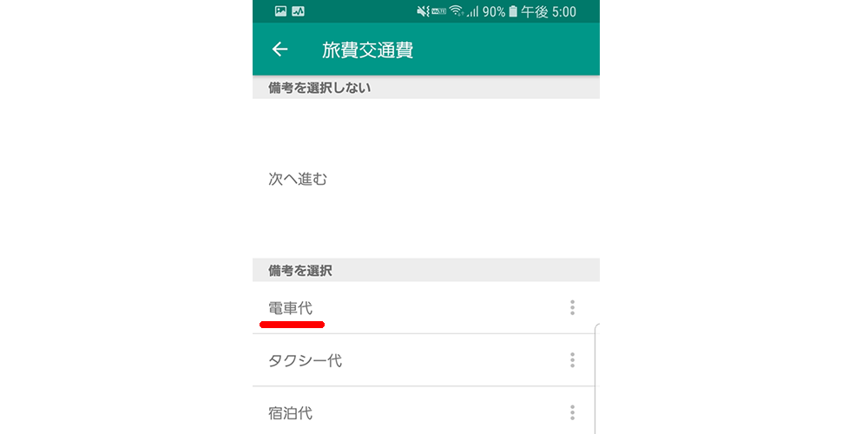
Task: Go back using the arrow in header
Action: [280, 49]
